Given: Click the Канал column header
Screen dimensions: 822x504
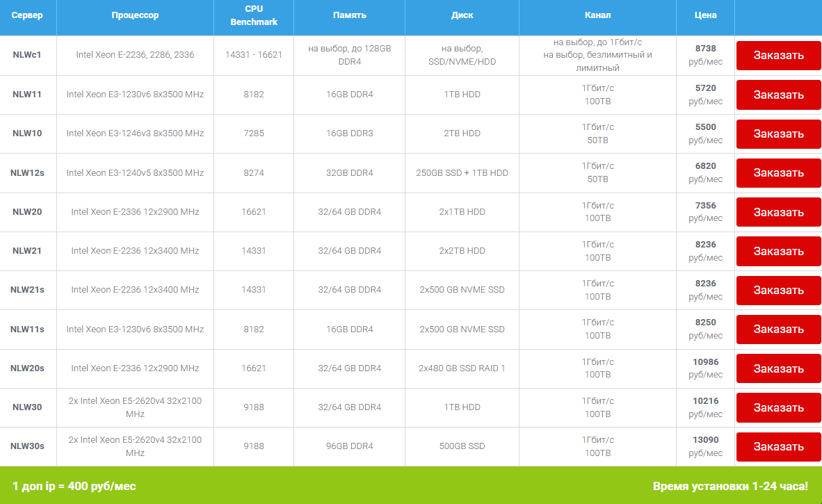Looking at the screenshot, I should point(597,15).
